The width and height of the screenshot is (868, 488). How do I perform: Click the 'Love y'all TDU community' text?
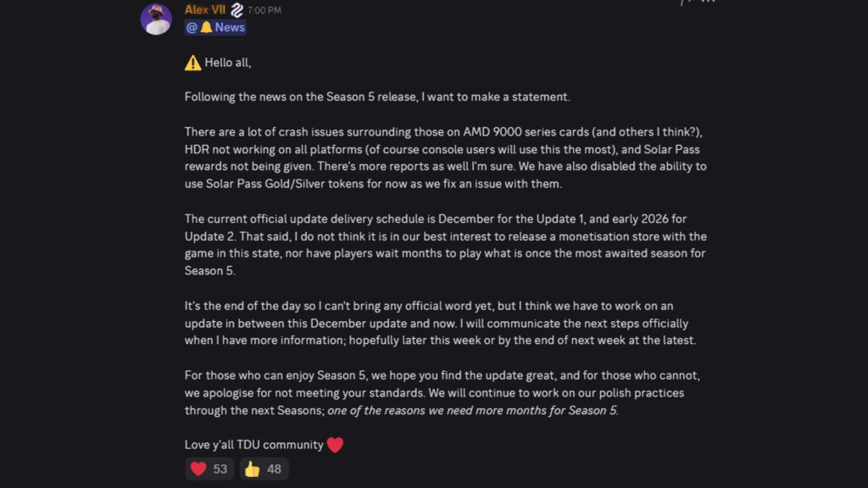coord(253,445)
